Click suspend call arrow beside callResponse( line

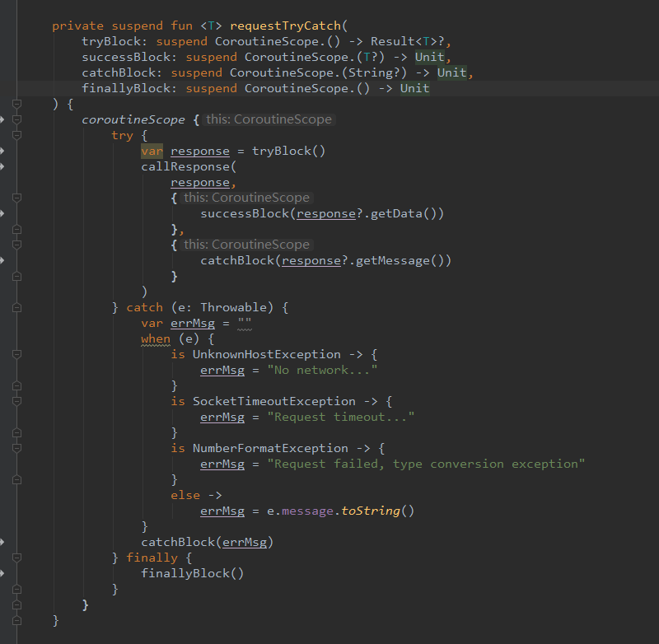point(2,167)
